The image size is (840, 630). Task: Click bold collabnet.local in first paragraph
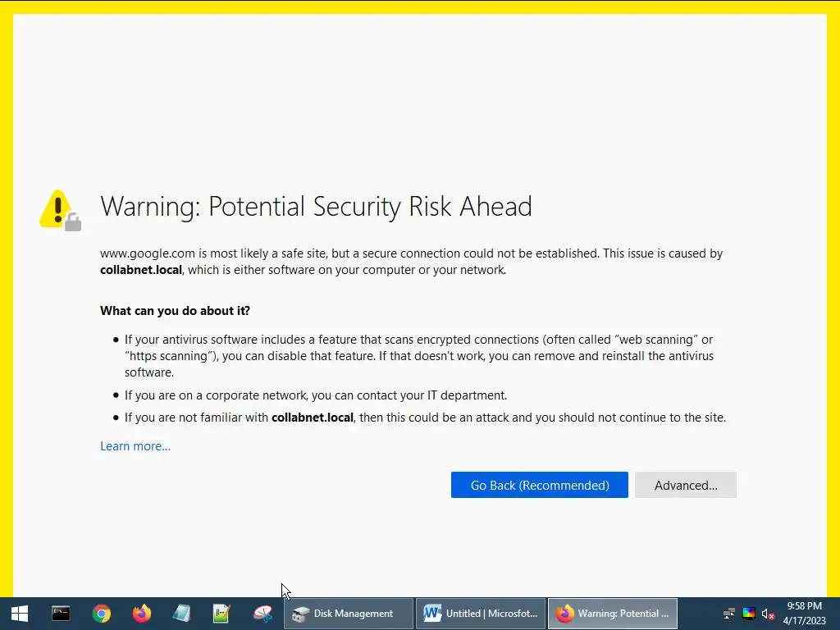(x=141, y=270)
